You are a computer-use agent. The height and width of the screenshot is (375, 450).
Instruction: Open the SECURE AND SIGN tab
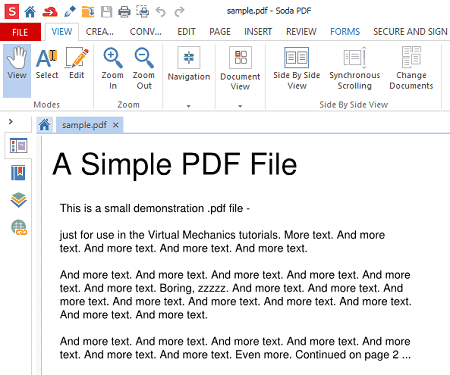click(x=410, y=32)
